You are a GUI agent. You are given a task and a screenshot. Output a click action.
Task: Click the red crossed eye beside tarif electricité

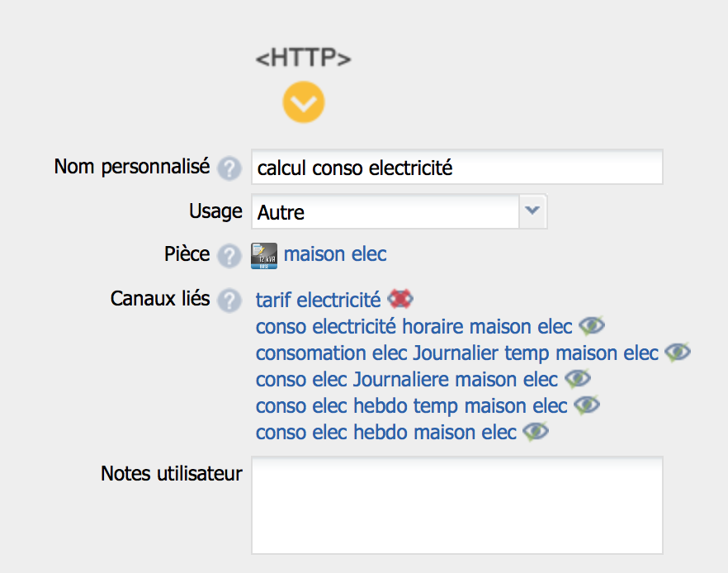point(400,299)
